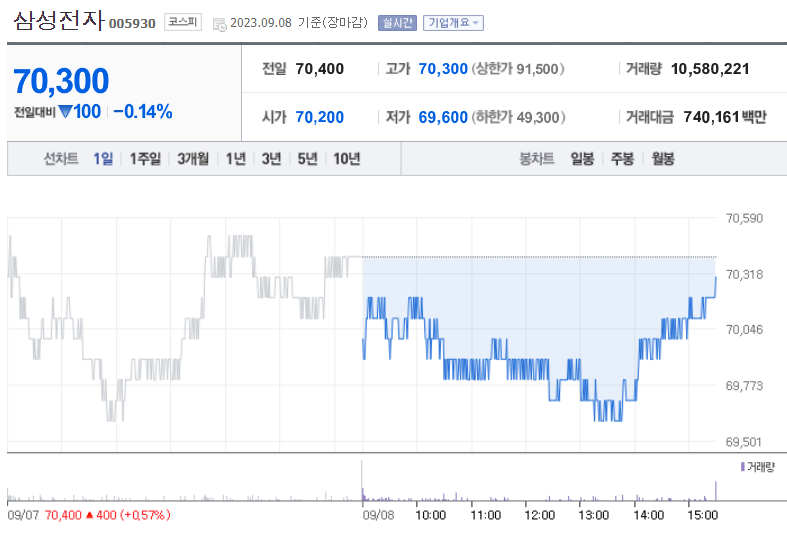The height and width of the screenshot is (540, 787).
Task: Click the 70,046 y-axis label
Action: 744,330
